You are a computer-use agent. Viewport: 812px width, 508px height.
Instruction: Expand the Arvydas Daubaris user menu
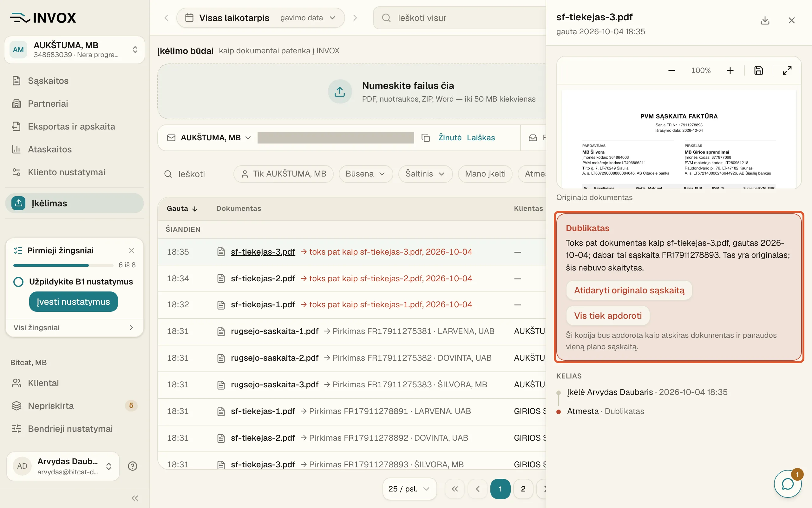coord(63,466)
